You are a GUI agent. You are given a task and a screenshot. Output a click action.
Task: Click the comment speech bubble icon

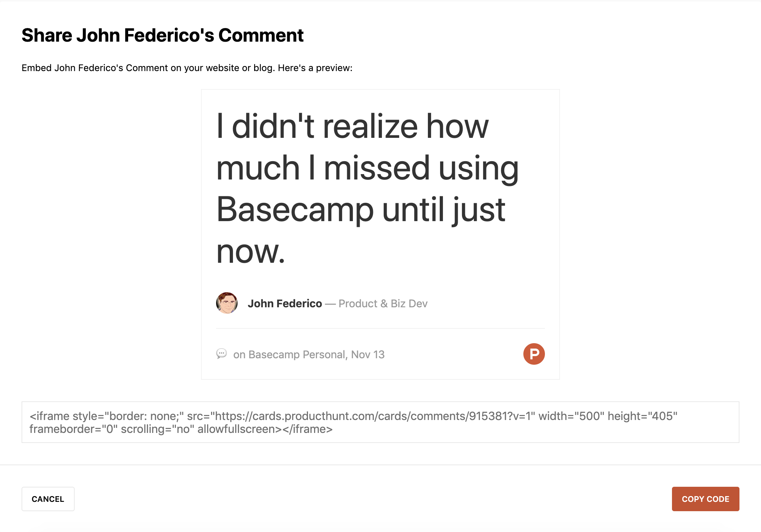(x=221, y=354)
